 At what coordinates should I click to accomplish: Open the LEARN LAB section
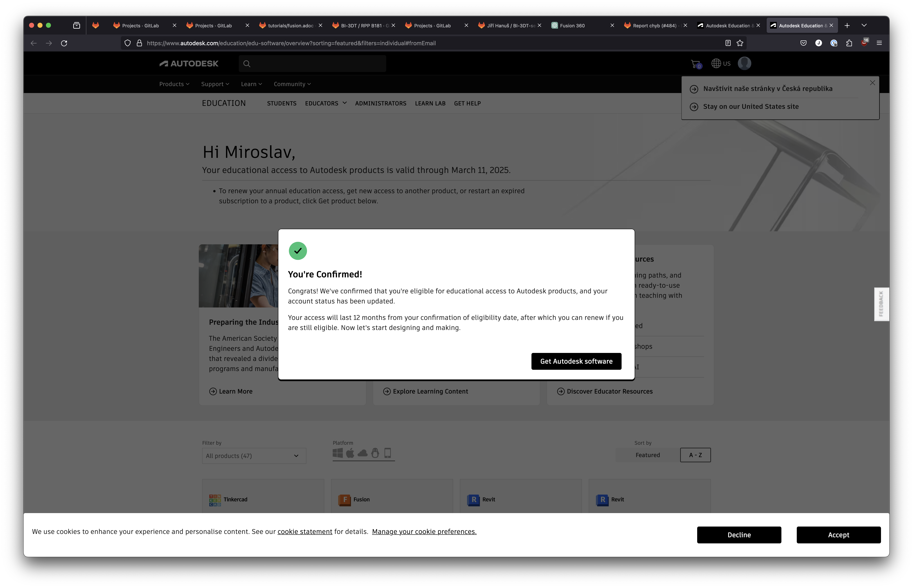tap(430, 104)
